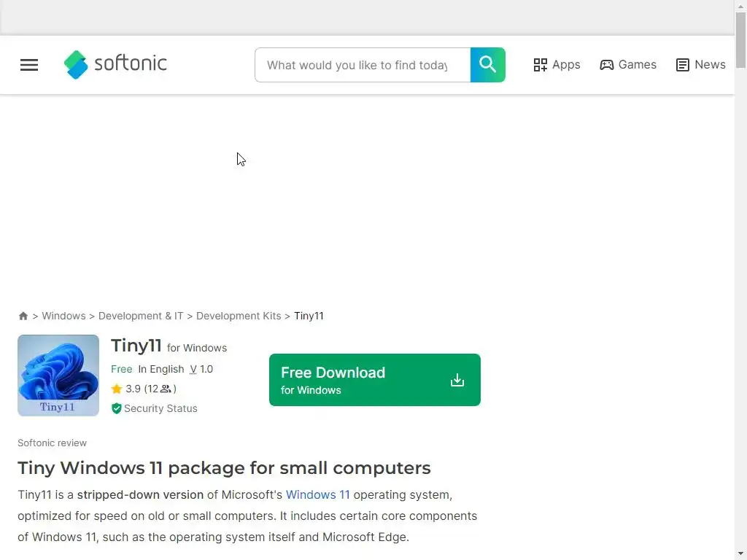
Task: Go to Windows breadcrumb link
Action: (64, 316)
